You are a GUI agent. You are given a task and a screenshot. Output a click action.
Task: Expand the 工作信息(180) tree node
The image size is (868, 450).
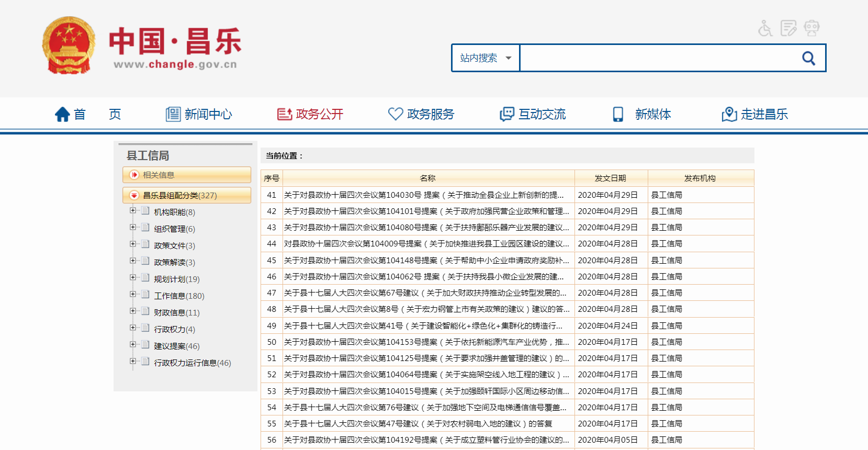(133, 294)
